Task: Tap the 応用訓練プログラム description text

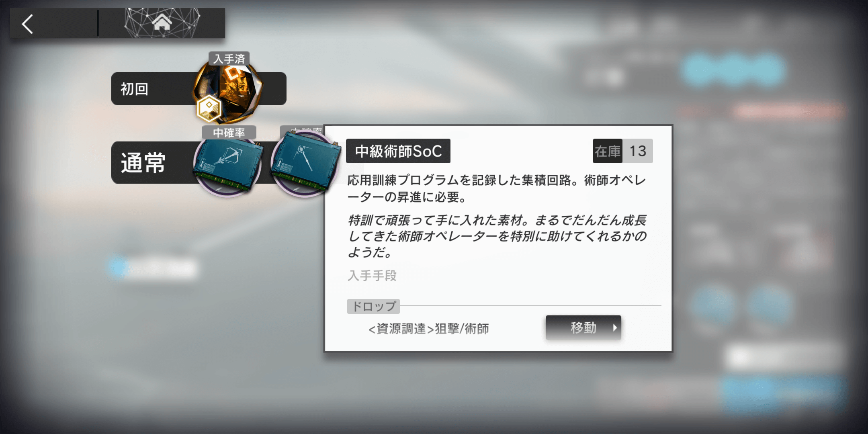Action: click(x=497, y=188)
